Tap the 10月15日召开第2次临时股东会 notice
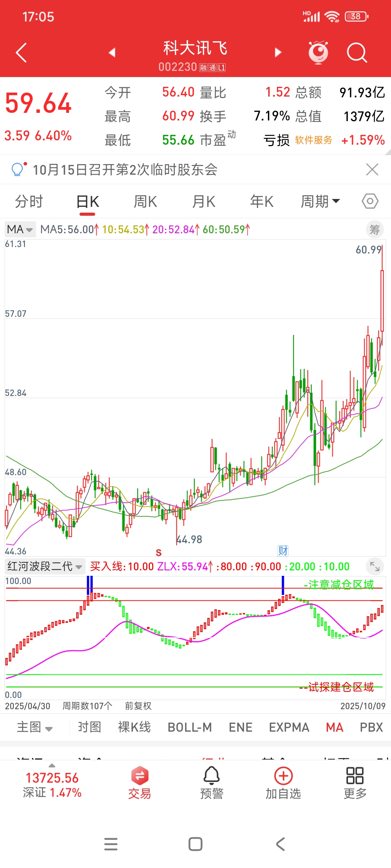The image size is (391, 868). tap(125, 169)
